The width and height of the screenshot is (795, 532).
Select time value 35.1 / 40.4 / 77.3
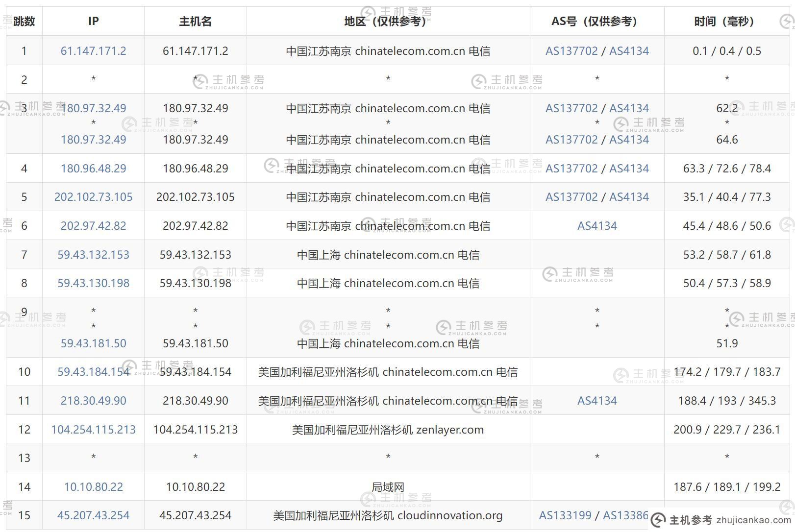pos(727,197)
